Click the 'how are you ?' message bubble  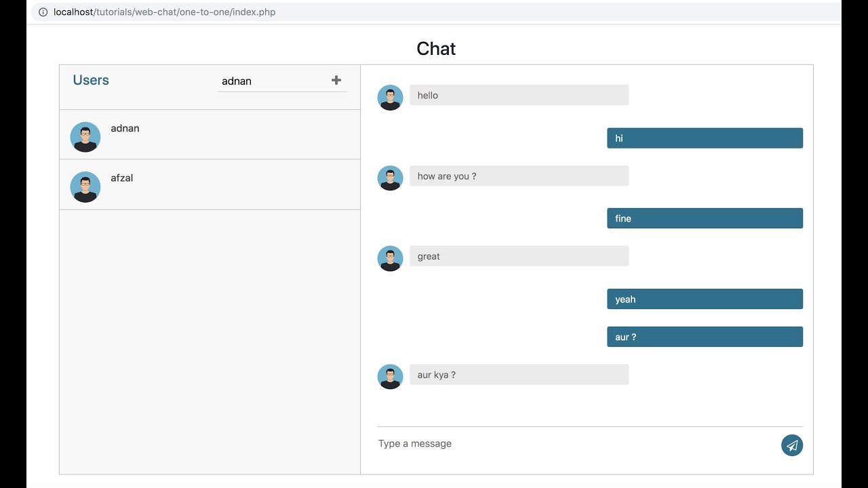[519, 176]
